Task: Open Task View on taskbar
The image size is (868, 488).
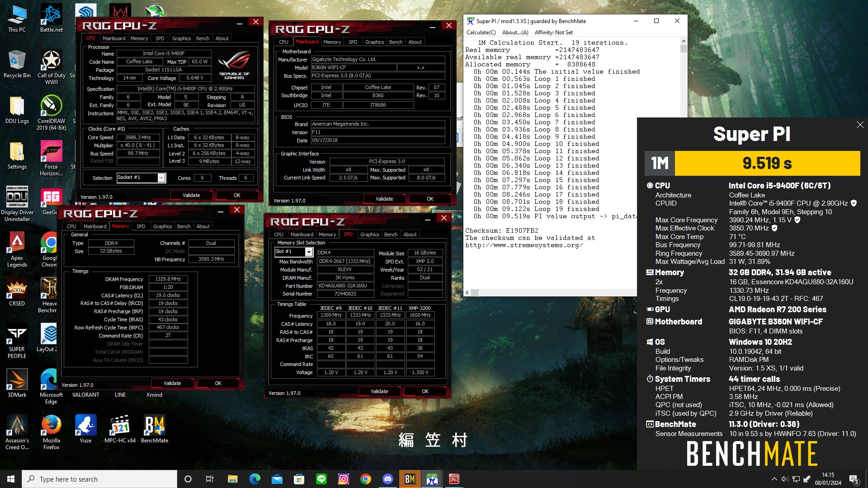Action: pos(210,479)
